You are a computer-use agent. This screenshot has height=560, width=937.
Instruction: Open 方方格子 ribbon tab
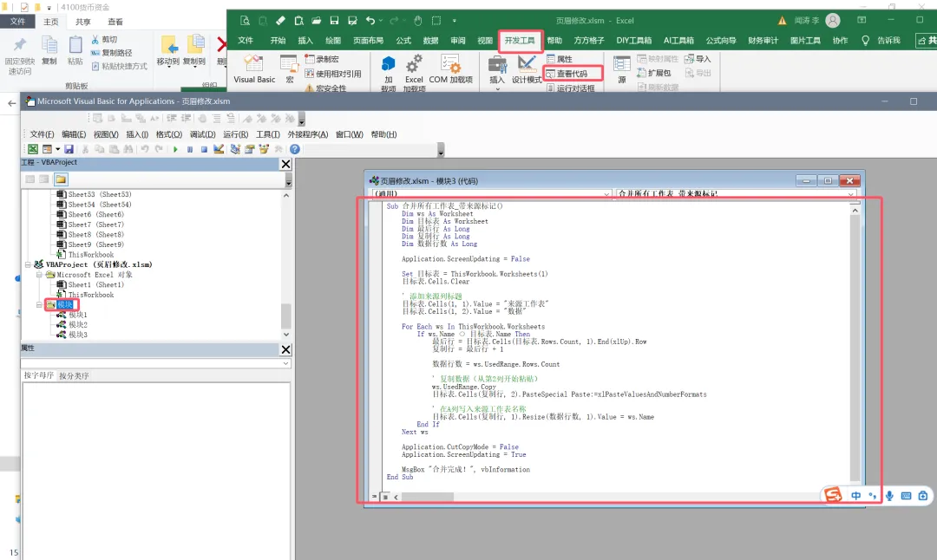coord(588,41)
